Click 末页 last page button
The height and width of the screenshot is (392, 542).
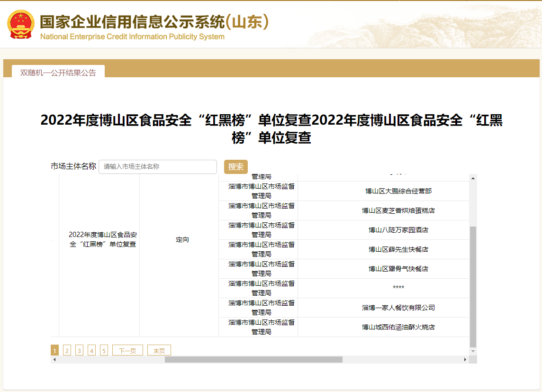159,351
